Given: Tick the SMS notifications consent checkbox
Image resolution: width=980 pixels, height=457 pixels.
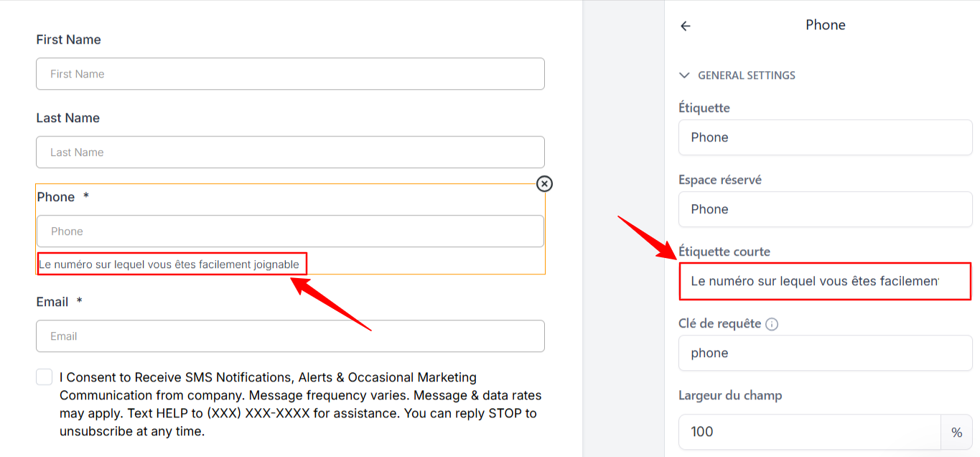Looking at the screenshot, I should coord(45,377).
